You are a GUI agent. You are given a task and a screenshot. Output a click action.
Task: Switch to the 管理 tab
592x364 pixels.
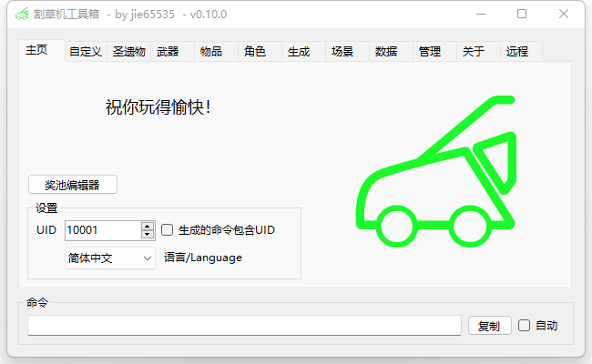coord(429,52)
